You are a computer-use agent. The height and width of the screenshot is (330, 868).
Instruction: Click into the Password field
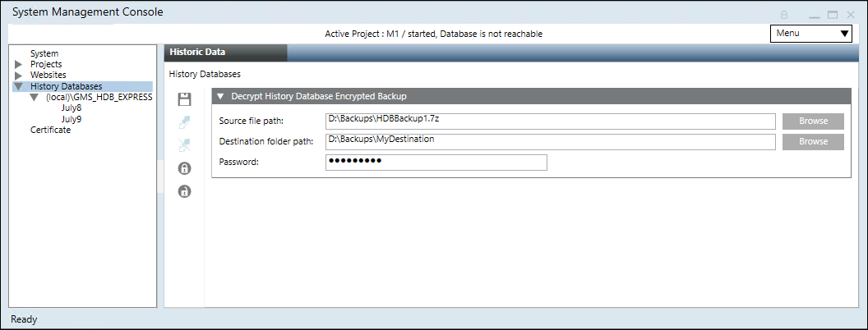(x=436, y=163)
